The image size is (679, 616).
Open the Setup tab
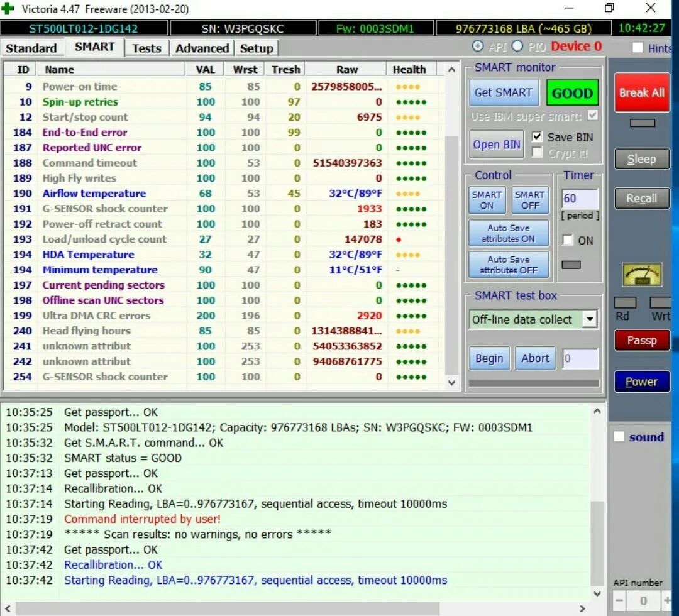tap(257, 48)
